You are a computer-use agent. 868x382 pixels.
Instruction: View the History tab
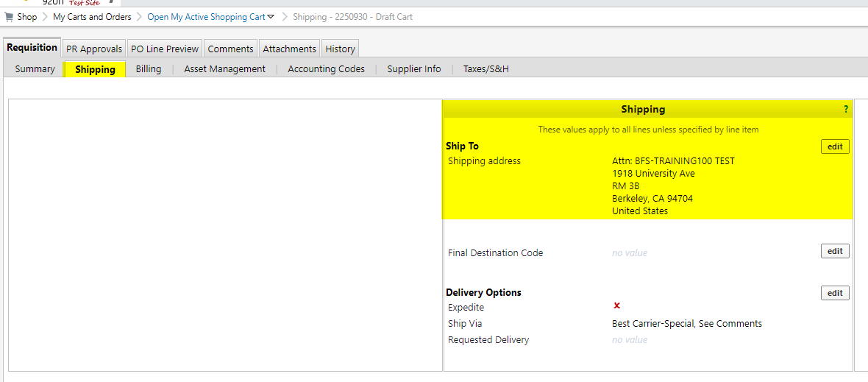(340, 49)
